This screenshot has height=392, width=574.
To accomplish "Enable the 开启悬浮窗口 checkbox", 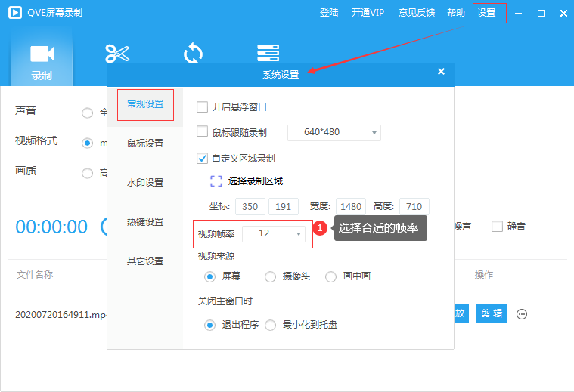I will [202, 107].
